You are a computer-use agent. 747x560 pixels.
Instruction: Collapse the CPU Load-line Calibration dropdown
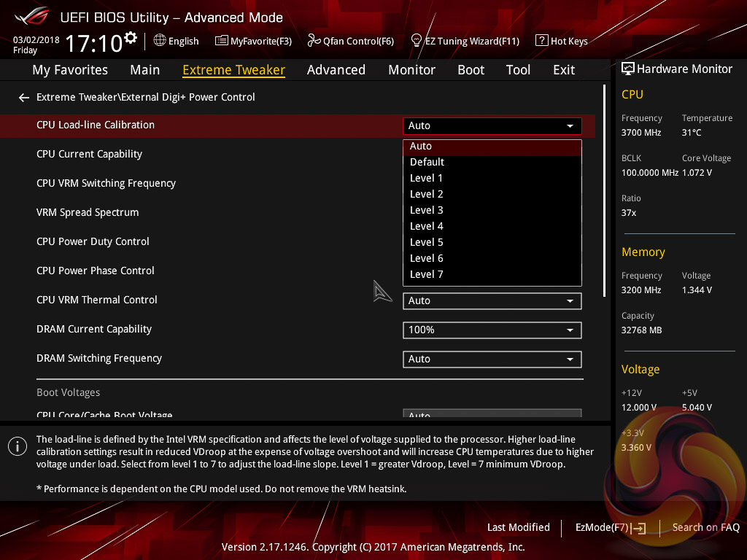pos(492,125)
